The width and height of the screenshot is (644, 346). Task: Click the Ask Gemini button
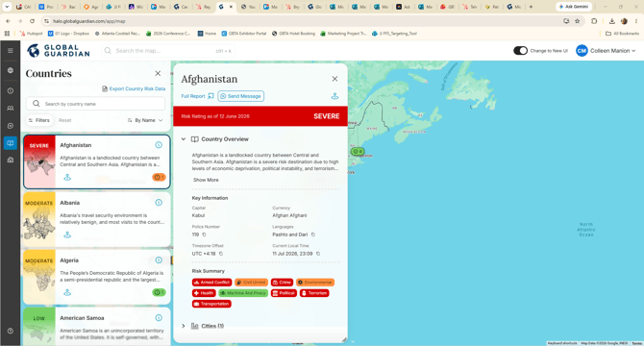pos(574,7)
